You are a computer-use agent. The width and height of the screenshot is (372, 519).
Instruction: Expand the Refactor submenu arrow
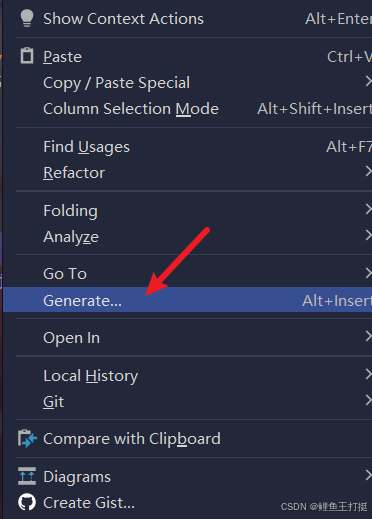pyautogui.click(x=368, y=172)
